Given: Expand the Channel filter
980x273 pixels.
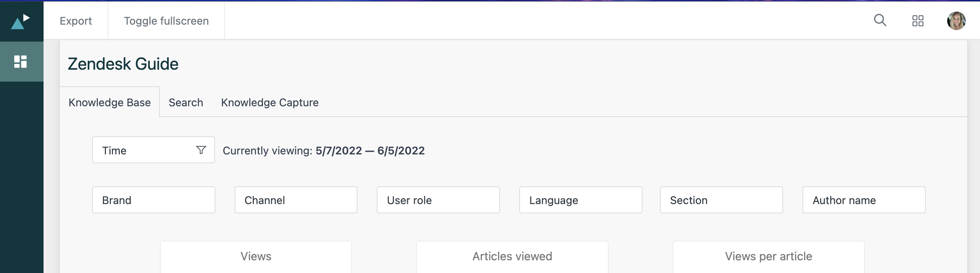Looking at the screenshot, I should click(296, 200).
